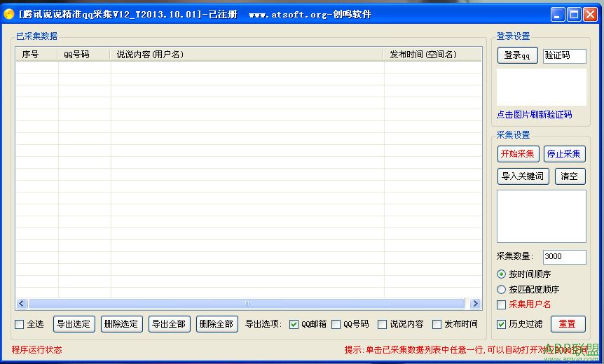Click the 采集数量 field showing 3000
Image resolution: width=604 pixels, height=364 pixels.
(564, 257)
